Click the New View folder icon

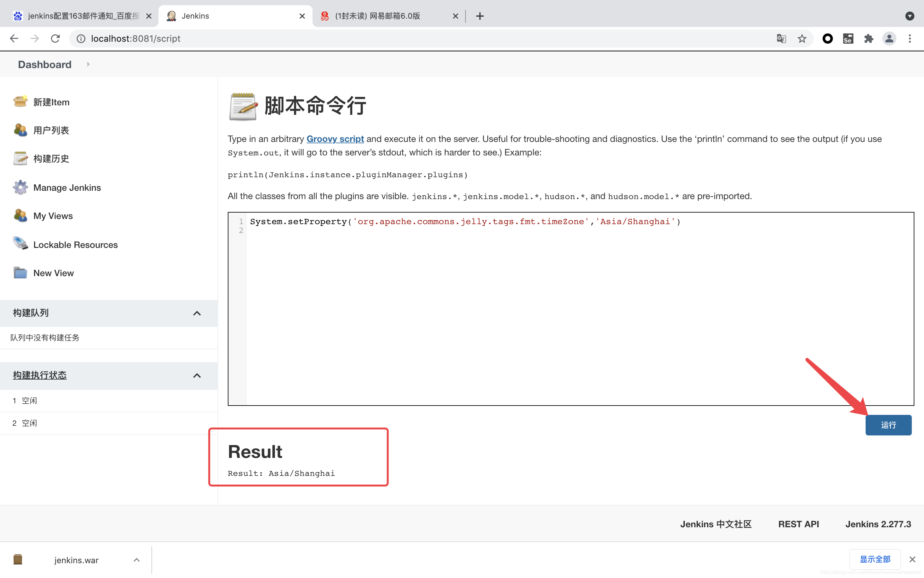tap(20, 273)
